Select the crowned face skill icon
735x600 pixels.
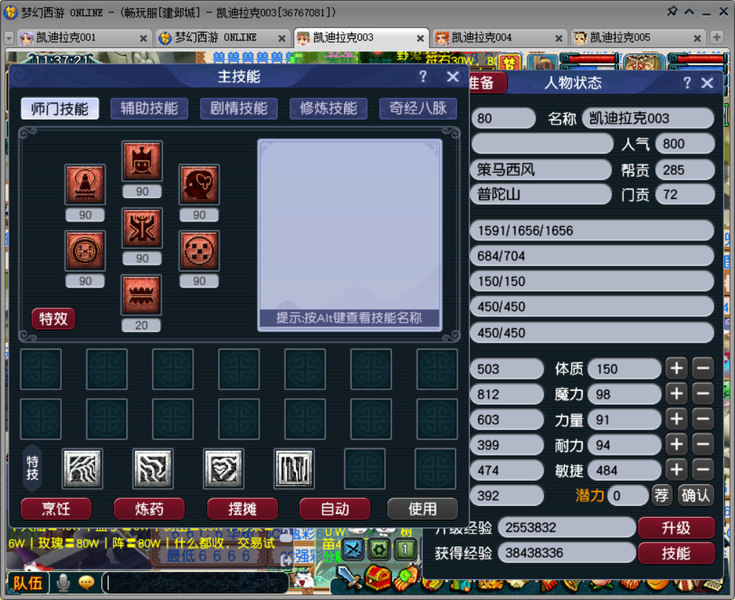(x=142, y=161)
